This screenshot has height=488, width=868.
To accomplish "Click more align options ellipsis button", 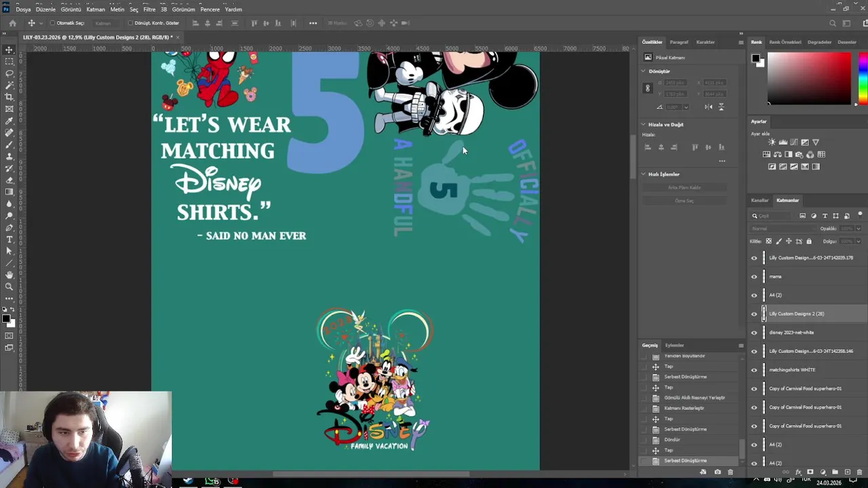I will tap(722, 161).
